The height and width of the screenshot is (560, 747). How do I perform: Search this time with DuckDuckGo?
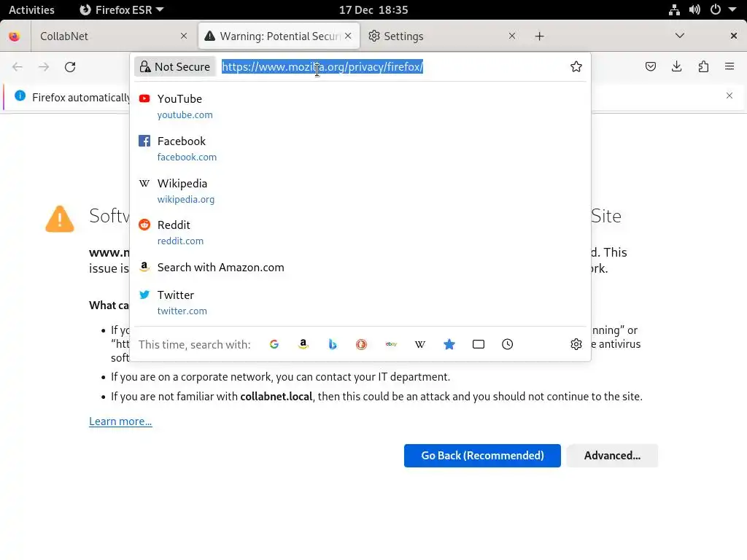click(x=362, y=344)
